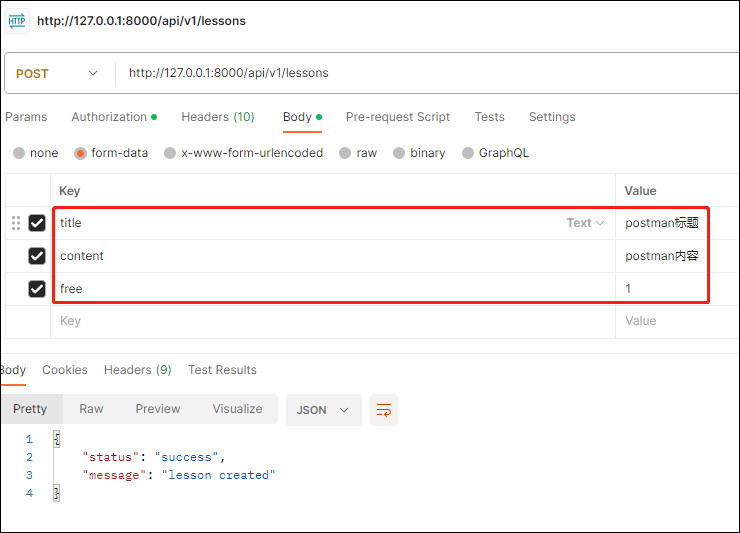Switch to the Visualize response view
The height and width of the screenshot is (533, 740).
[237, 409]
